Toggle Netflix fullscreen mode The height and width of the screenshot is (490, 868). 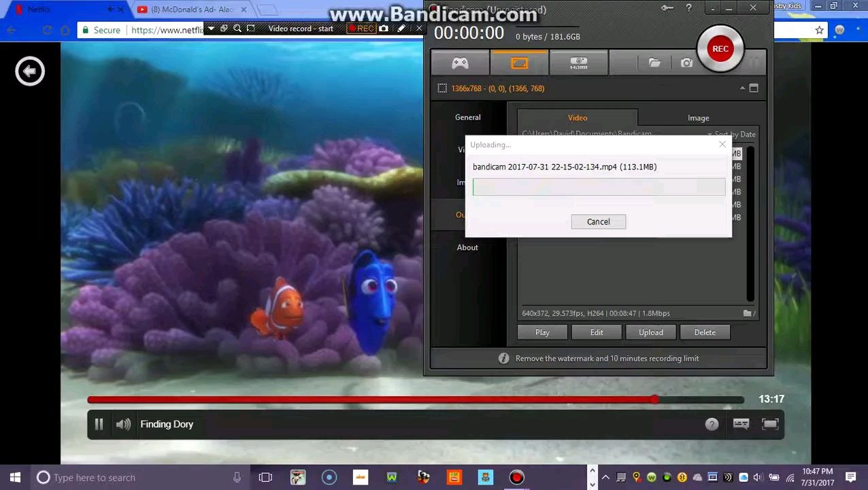pos(770,424)
